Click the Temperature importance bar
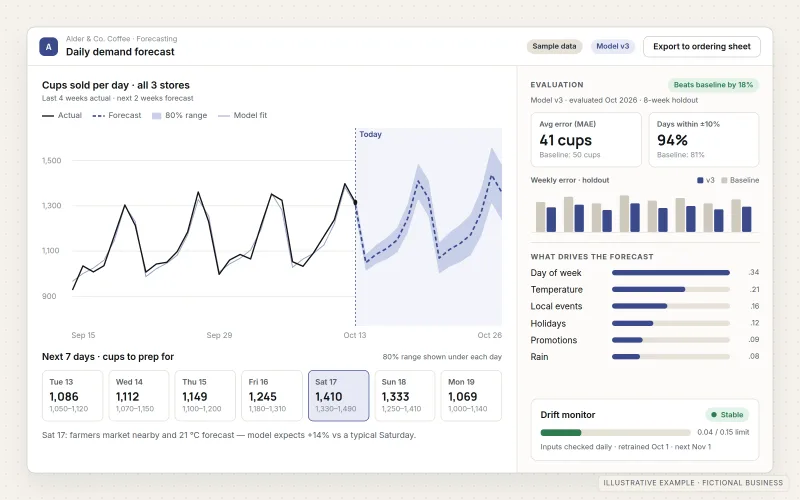Viewport: 800px width, 500px height. point(671,289)
